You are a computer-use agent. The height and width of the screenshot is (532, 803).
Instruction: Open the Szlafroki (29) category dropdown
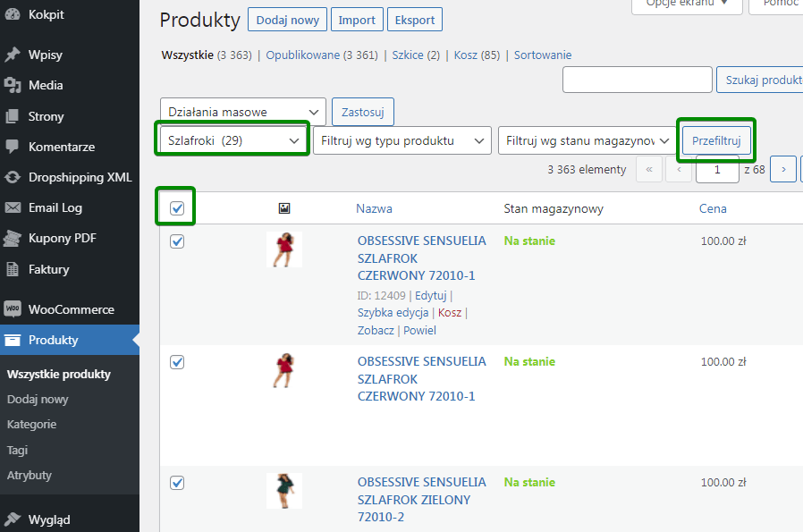(x=233, y=140)
